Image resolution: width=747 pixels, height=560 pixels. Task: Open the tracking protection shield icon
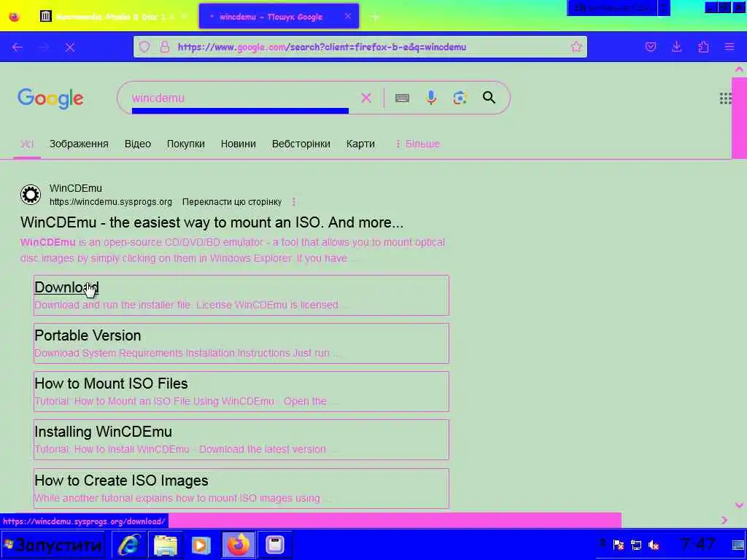(x=145, y=47)
